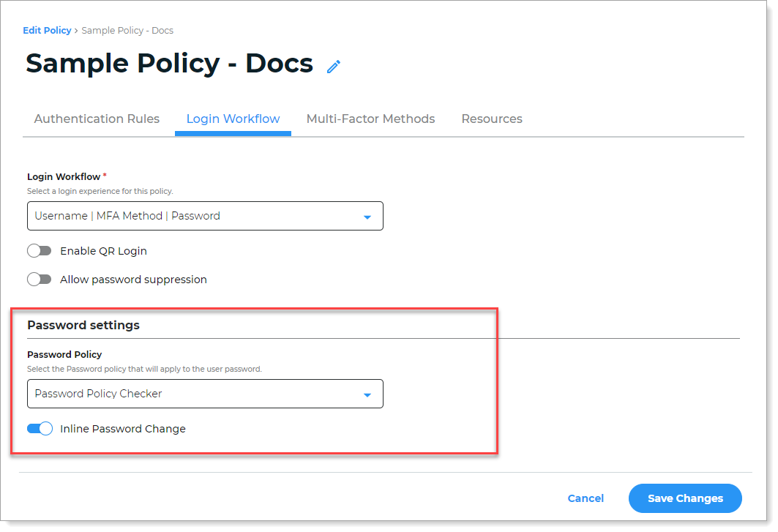Follow the Edit Policy breadcrumb link
This screenshot has width=778, height=532.
point(47,31)
